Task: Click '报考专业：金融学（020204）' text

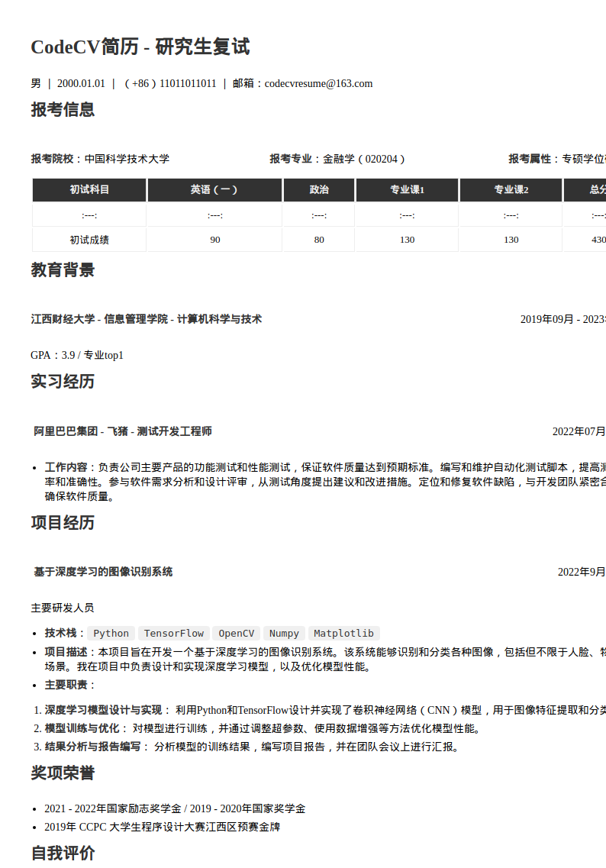Action: tap(337, 159)
